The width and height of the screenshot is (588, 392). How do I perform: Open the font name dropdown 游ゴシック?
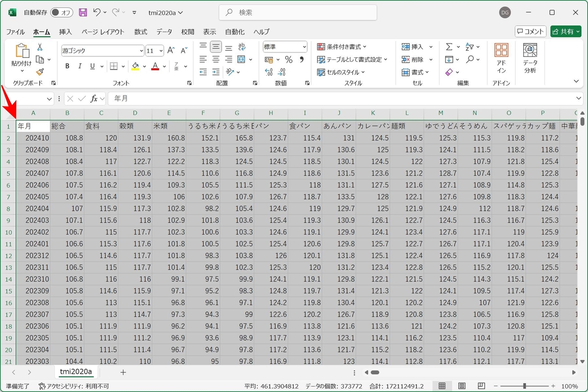pyautogui.click(x=141, y=50)
